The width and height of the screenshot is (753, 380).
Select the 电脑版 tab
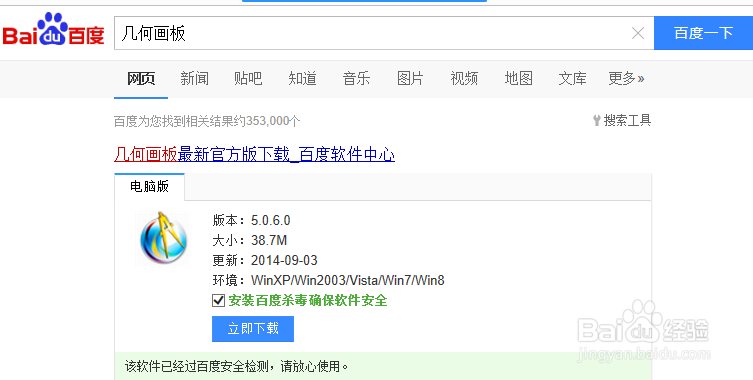tap(149, 186)
